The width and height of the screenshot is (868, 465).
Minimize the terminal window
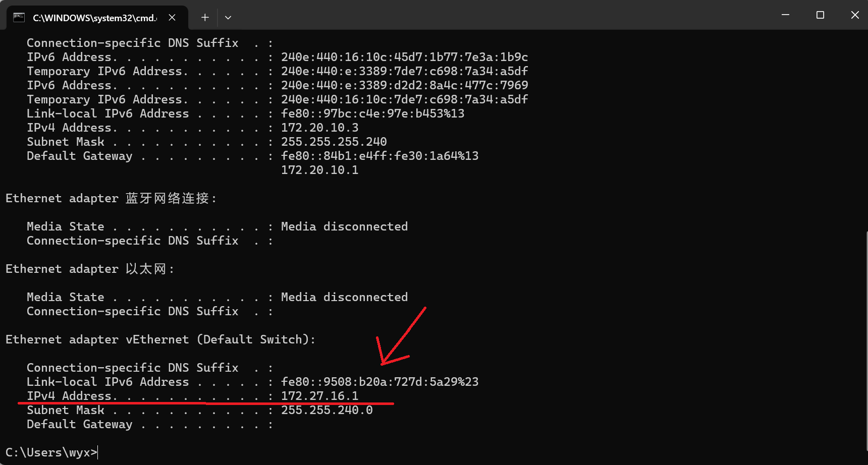(x=785, y=15)
